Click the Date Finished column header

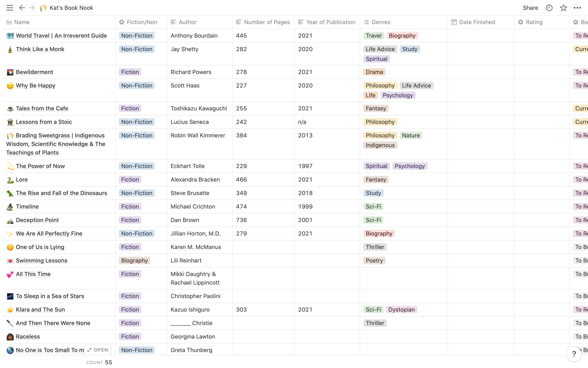(477, 22)
